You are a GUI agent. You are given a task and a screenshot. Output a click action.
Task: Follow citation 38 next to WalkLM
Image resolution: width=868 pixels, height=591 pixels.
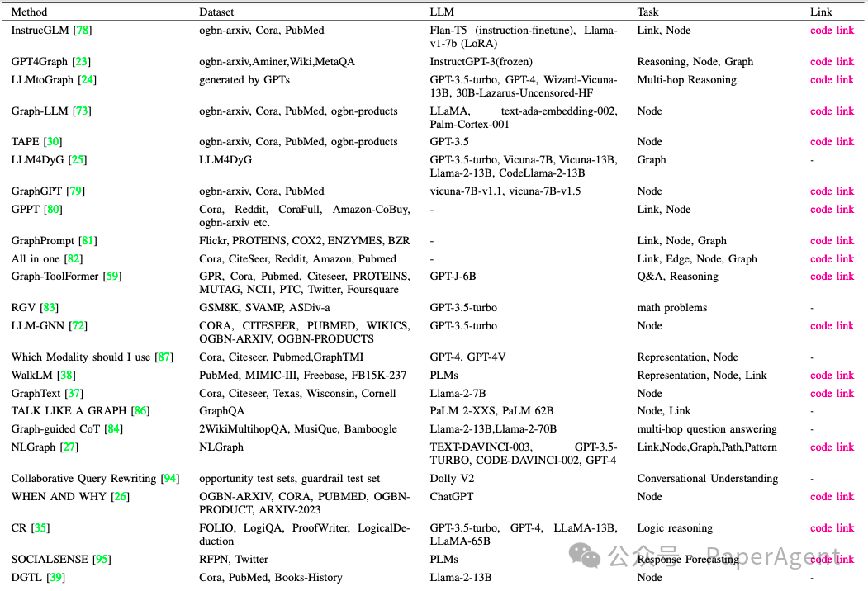(66, 376)
